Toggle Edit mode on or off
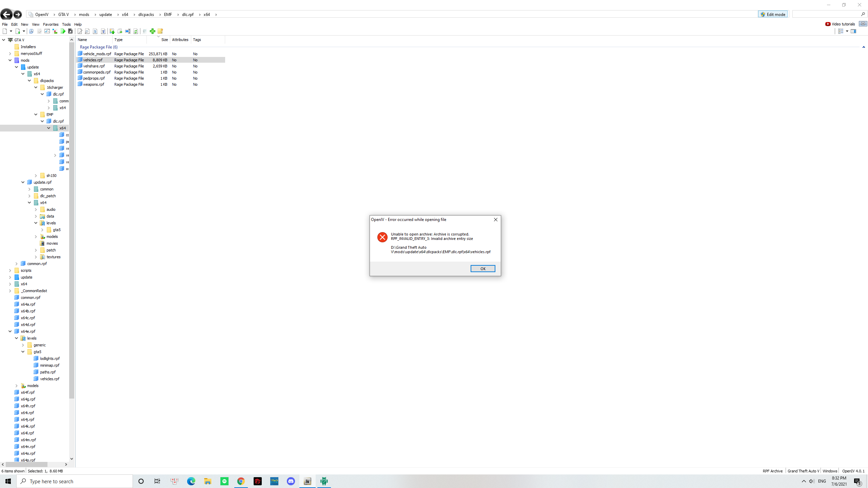868x488 pixels. (x=773, y=14)
